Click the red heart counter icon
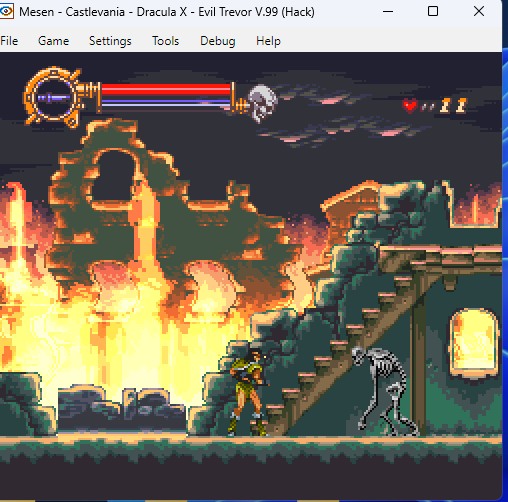Image resolution: width=508 pixels, height=502 pixels. pyautogui.click(x=410, y=106)
